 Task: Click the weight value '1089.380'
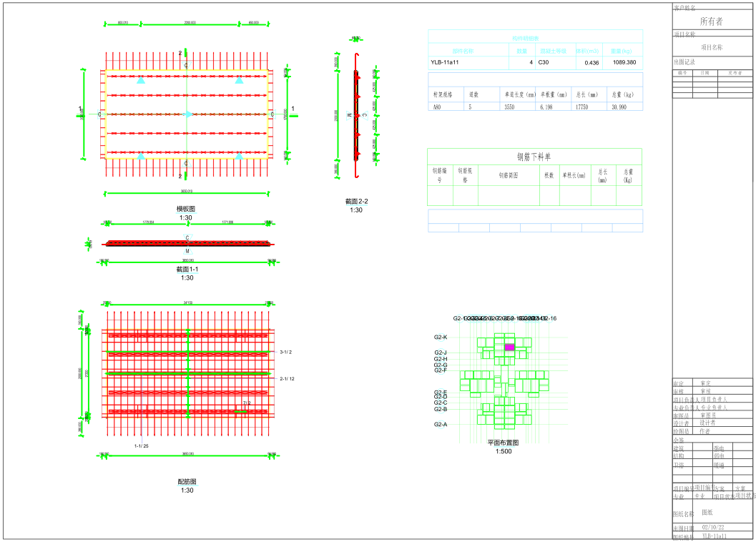(x=624, y=62)
